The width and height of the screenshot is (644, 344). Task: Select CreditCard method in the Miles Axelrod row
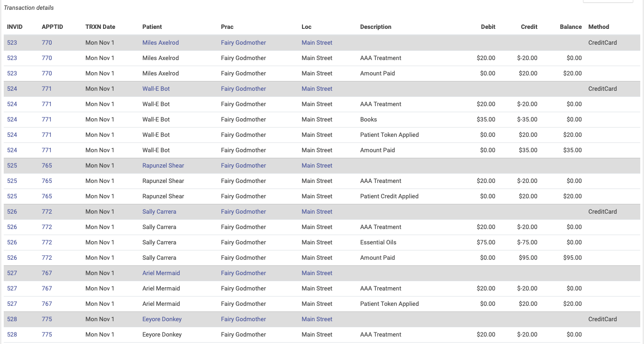(603, 42)
